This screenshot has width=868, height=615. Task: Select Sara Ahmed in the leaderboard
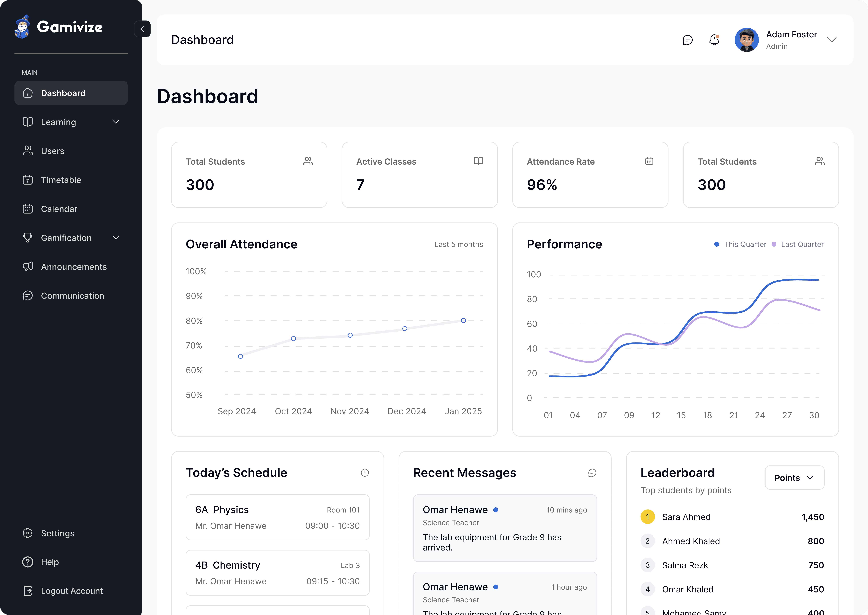point(732,517)
